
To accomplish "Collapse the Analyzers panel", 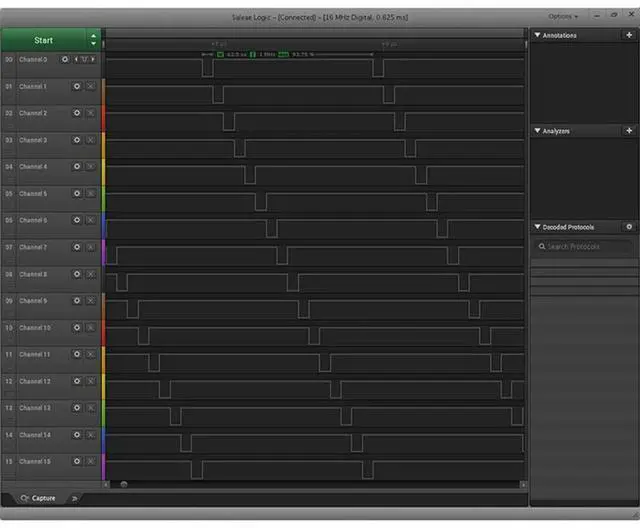I will tap(537, 131).
